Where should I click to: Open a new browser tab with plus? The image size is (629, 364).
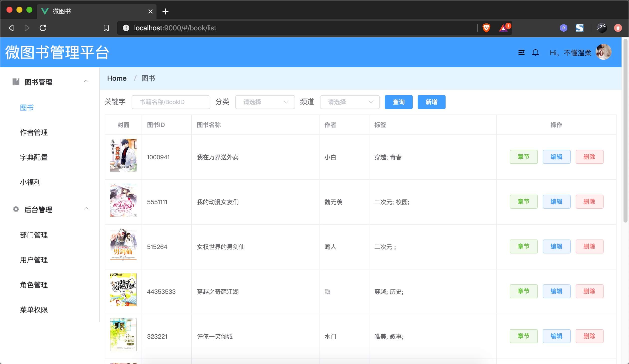pos(165,11)
